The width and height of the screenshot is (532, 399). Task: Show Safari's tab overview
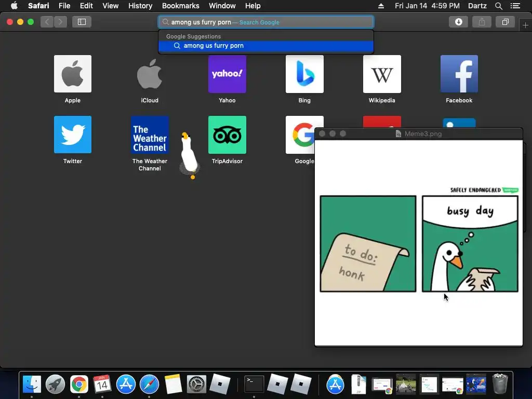coord(505,22)
